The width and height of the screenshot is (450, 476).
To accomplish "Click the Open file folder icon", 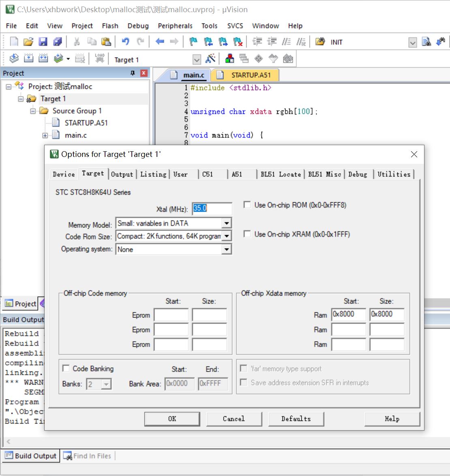I will [28, 42].
